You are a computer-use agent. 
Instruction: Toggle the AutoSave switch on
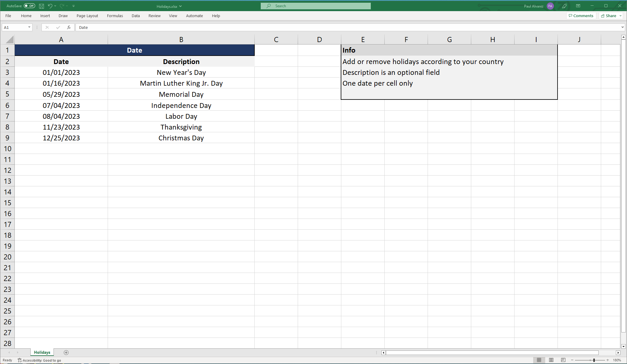click(x=29, y=6)
